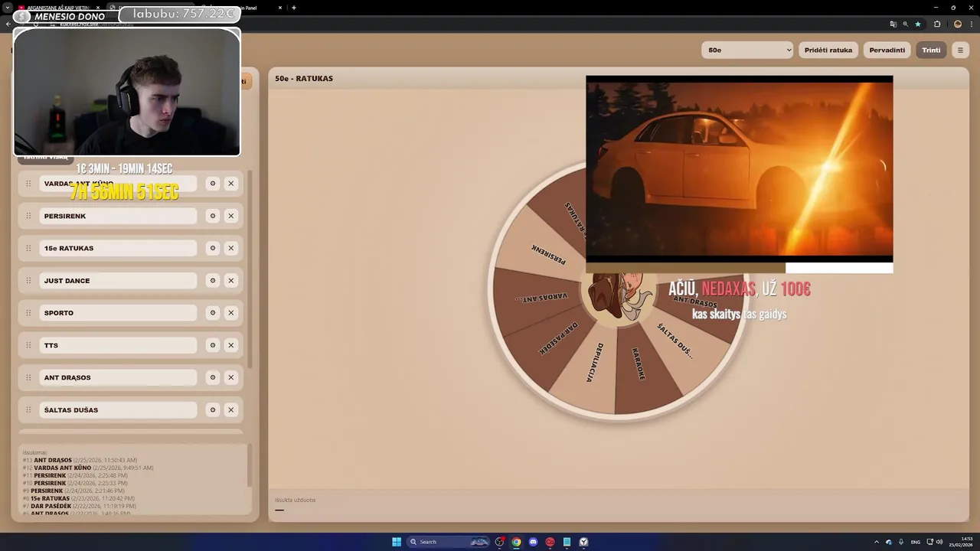The image size is (980, 551).
Task: Delete the PERSIRENK entry with its X
Action: point(230,216)
